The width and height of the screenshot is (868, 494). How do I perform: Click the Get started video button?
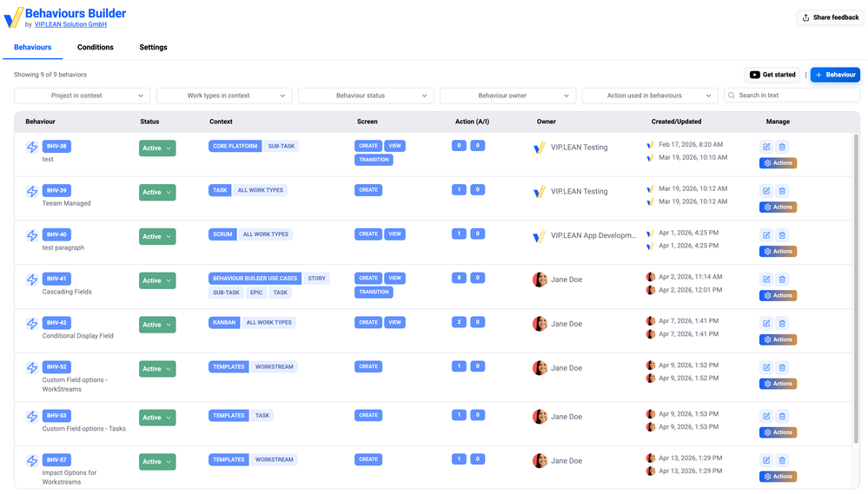click(772, 75)
